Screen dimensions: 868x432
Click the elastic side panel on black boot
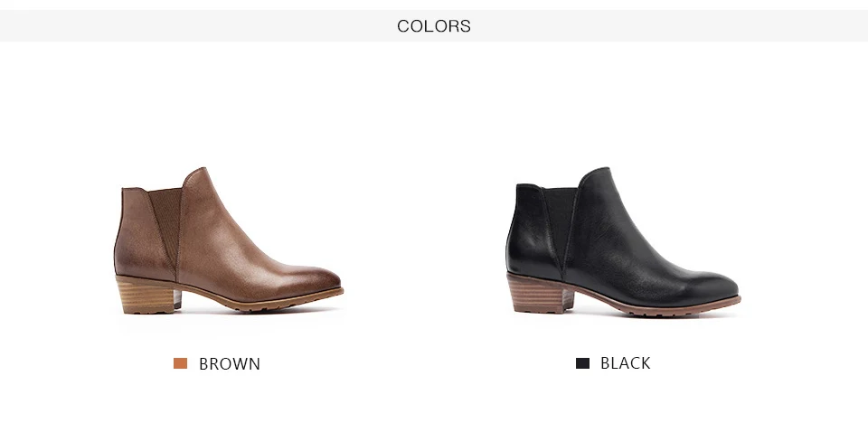pyautogui.click(x=561, y=222)
